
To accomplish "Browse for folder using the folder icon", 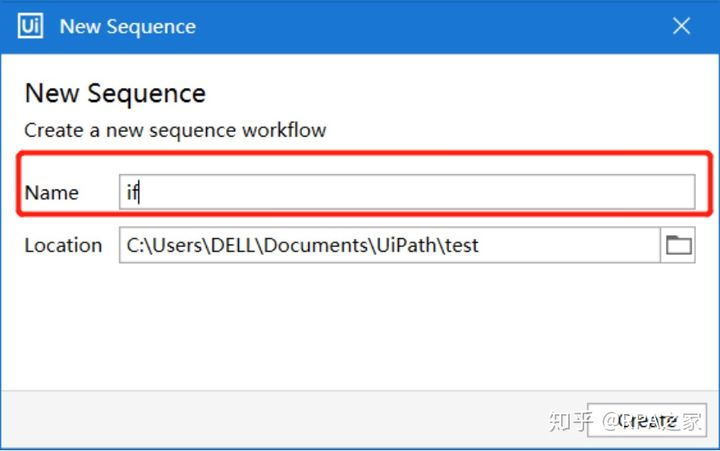I will (x=679, y=245).
